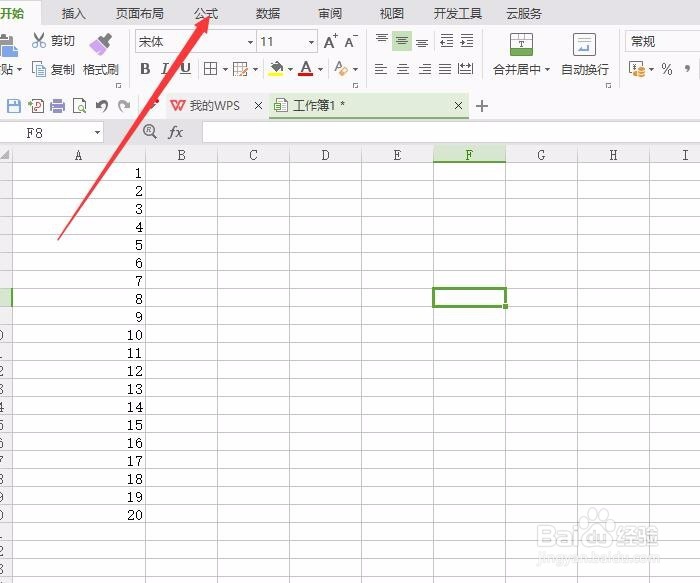Click the clear formatting eraser icon

(x=341, y=69)
